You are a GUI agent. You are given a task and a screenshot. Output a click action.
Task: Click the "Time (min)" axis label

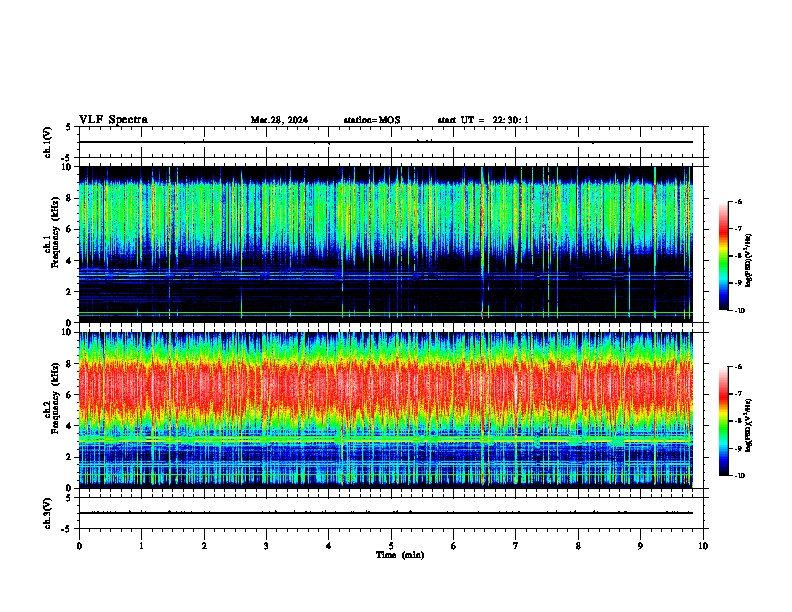pos(400,555)
